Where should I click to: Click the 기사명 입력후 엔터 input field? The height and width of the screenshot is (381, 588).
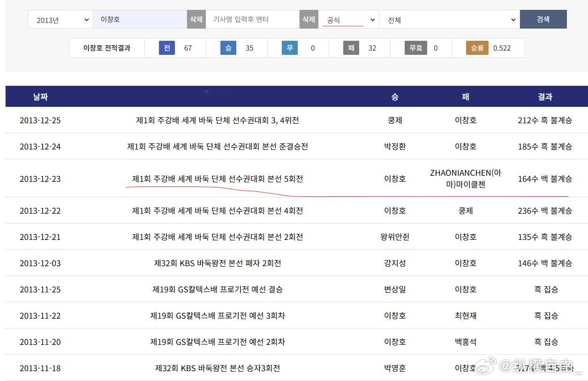pyautogui.click(x=253, y=20)
